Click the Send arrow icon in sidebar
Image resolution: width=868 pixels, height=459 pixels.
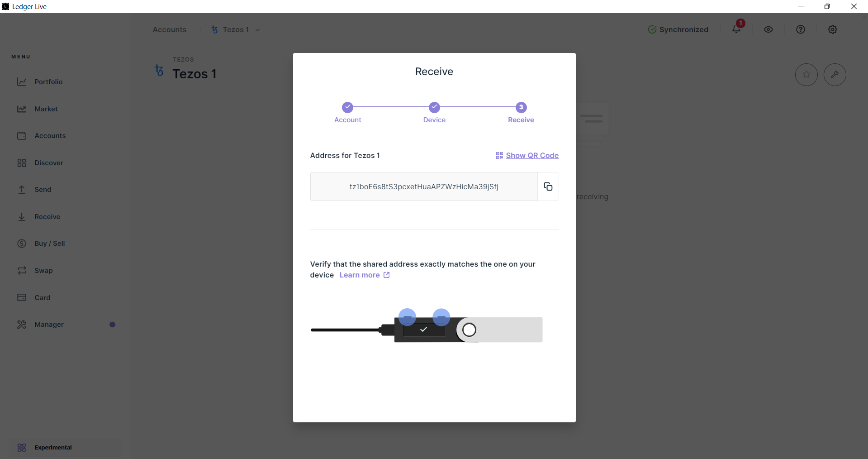(22, 190)
